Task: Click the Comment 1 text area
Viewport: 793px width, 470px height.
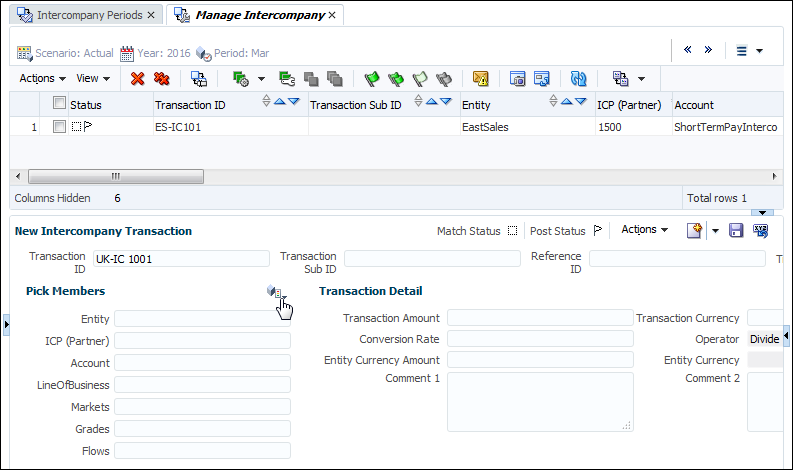Action: tap(540, 402)
